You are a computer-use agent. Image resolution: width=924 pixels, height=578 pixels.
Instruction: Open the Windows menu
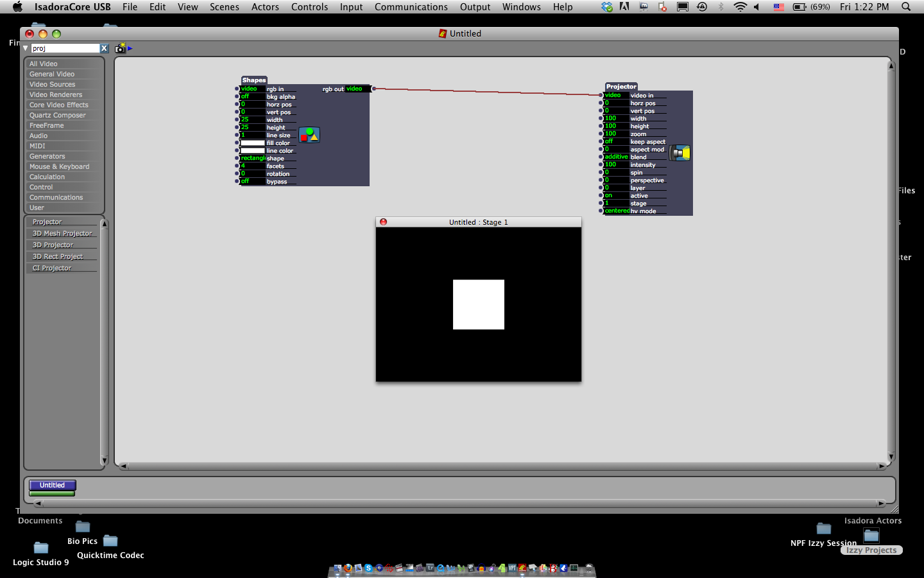point(521,7)
